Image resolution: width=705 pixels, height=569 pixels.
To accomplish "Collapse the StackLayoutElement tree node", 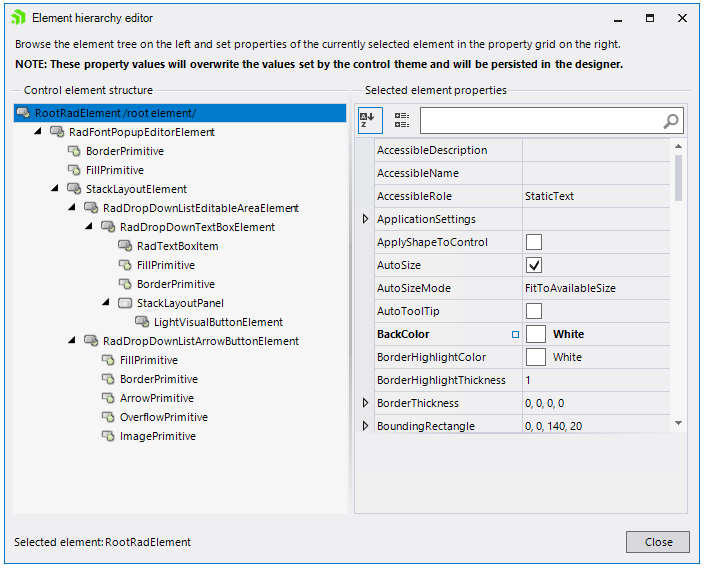I will [55, 188].
